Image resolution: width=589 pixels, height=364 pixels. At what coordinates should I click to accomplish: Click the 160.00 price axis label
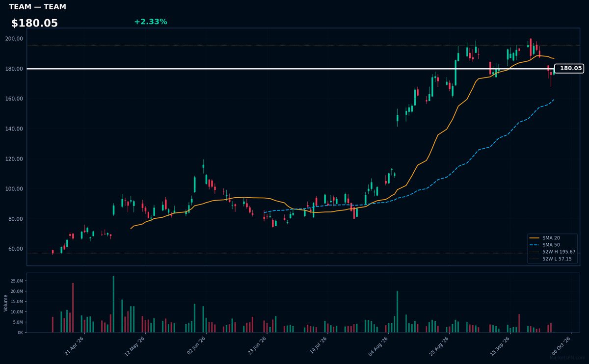pyautogui.click(x=14, y=99)
